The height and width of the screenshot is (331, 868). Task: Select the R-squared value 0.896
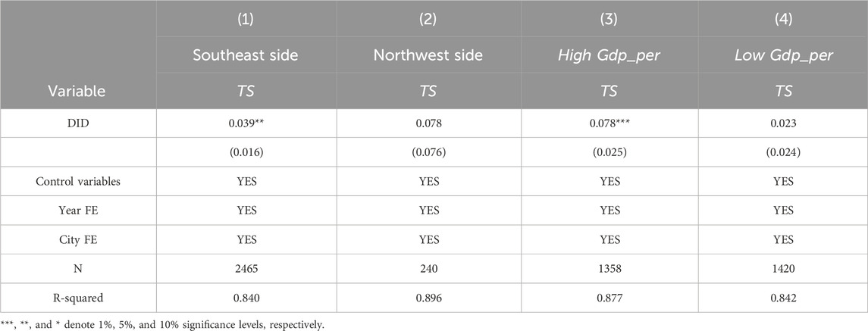428,298
